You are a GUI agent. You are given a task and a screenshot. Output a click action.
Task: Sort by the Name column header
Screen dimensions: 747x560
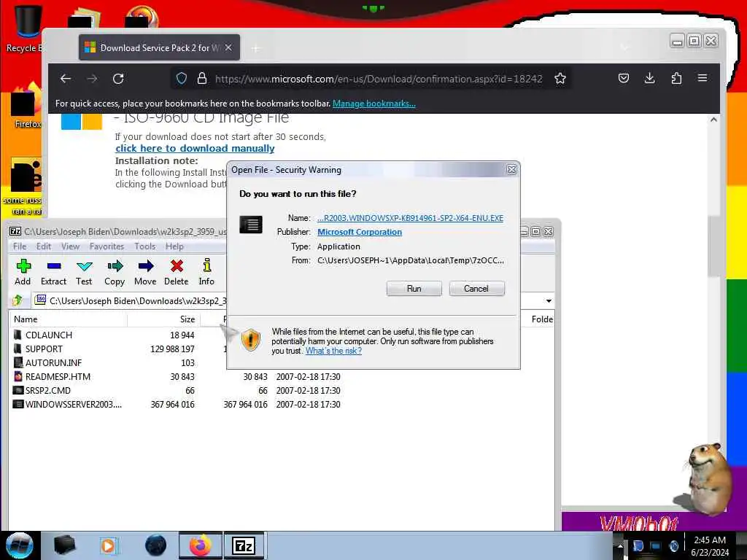pos(68,319)
